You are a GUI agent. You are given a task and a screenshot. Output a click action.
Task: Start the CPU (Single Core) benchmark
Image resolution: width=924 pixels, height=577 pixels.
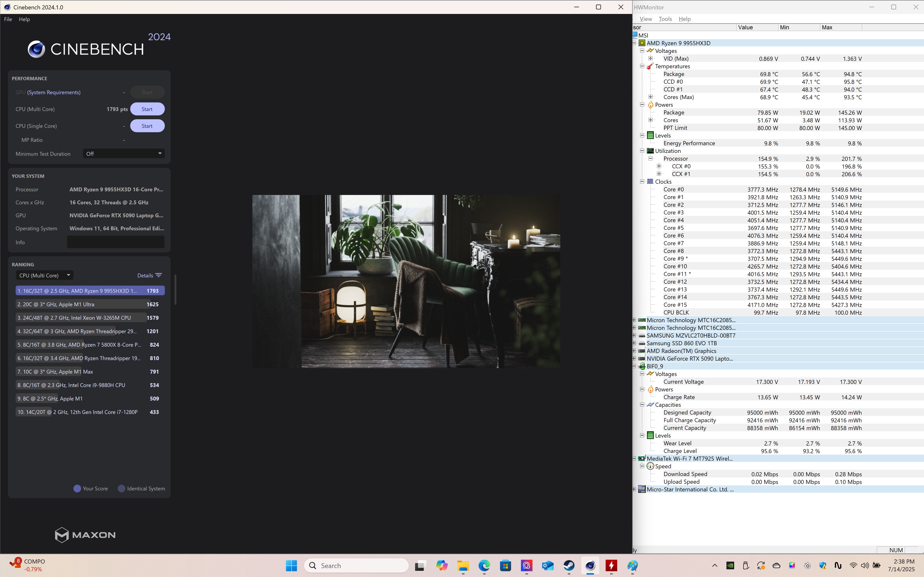(147, 126)
